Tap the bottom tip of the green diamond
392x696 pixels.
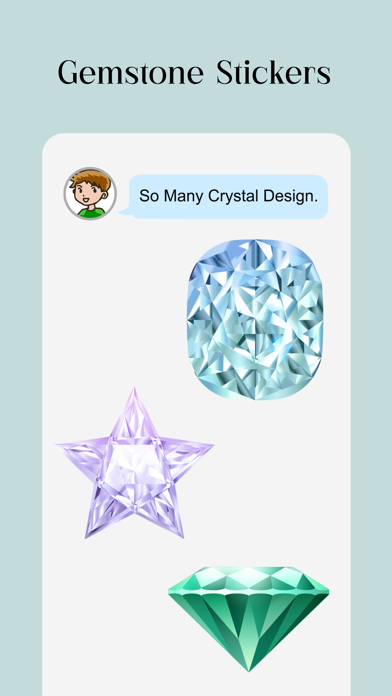[x=249, y=661]
